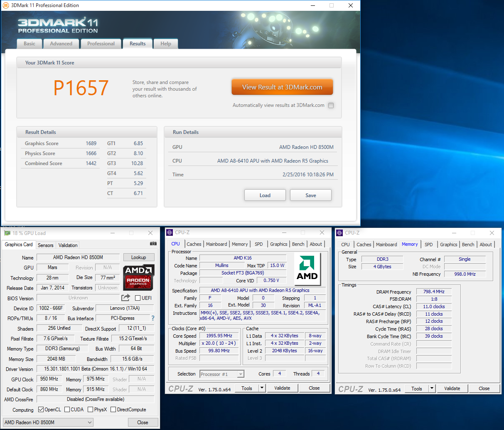The width and height of the screenshot is (504, 430).
Task: Click the CPU-Z processor window title icon
Action: pyautogui.click(x=170, y=232)
